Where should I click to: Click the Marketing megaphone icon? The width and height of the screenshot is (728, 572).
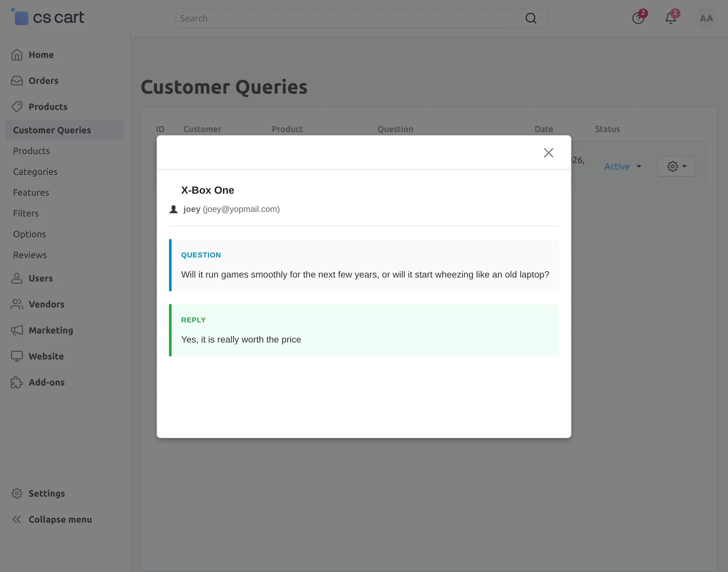click(17, 330)
